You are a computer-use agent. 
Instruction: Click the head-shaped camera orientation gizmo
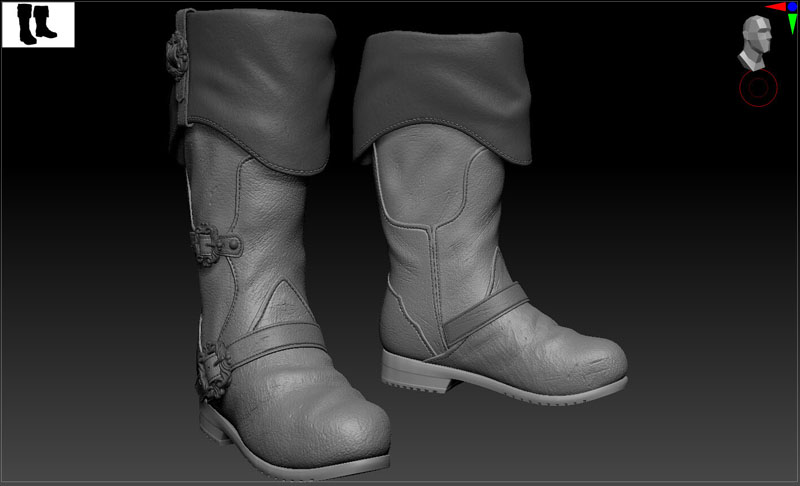tap(757, 42)
